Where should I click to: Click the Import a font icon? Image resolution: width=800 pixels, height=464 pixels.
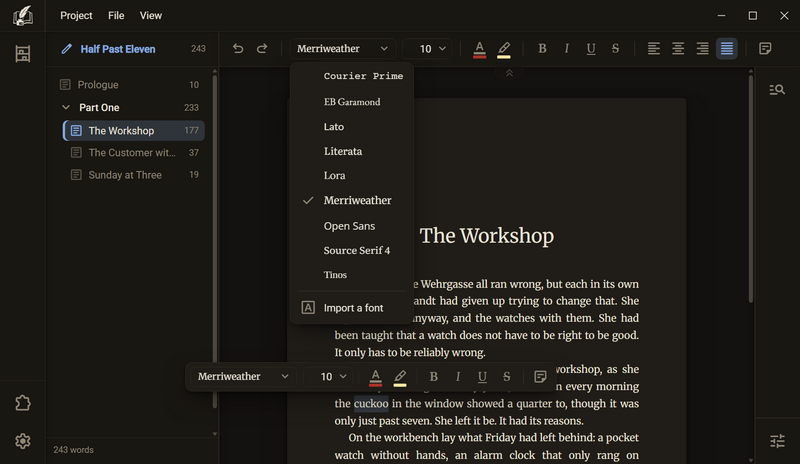[308, 307]
